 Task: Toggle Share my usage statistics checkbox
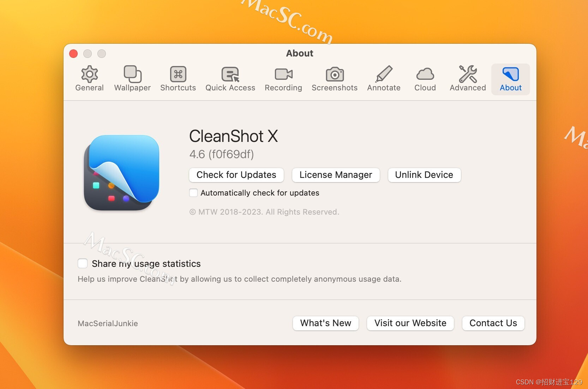tap(83, 263)
